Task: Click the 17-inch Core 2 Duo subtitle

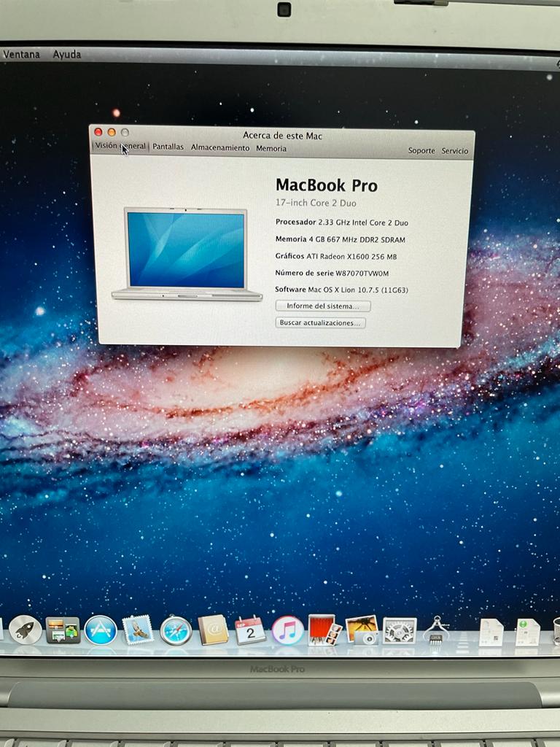Action: pos(316,203)
